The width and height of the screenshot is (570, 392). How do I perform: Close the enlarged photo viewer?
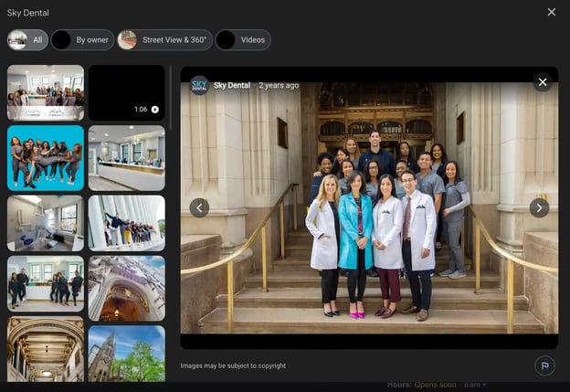(x=543, y=82)
